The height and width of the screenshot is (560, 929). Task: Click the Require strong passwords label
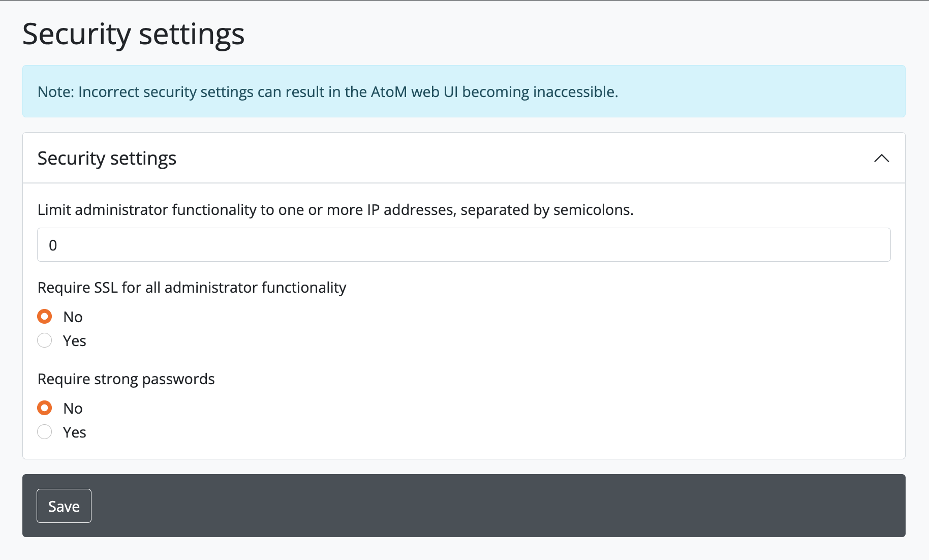coord(126,379)
